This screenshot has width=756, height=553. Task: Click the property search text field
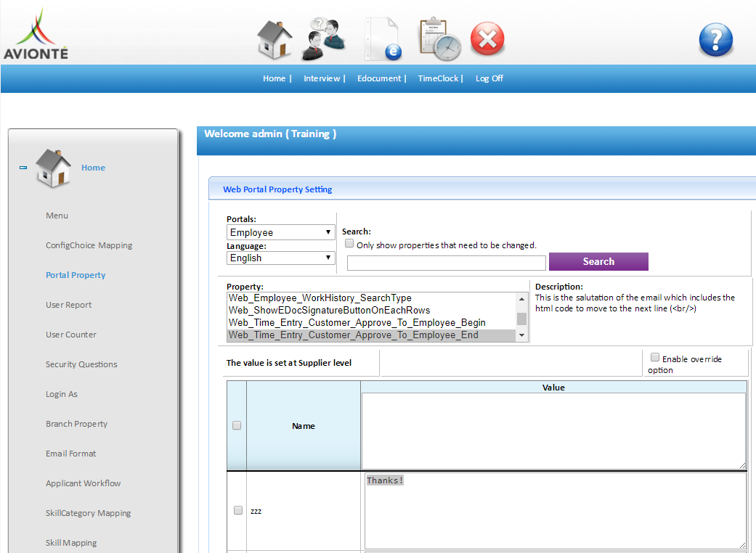[447, 263]
